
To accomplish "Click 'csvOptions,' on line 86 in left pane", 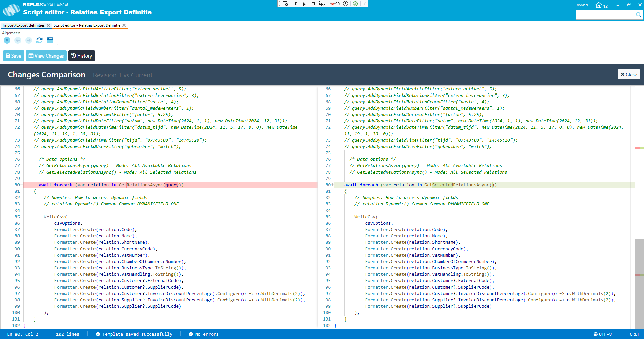I will [x=68, y=223].
